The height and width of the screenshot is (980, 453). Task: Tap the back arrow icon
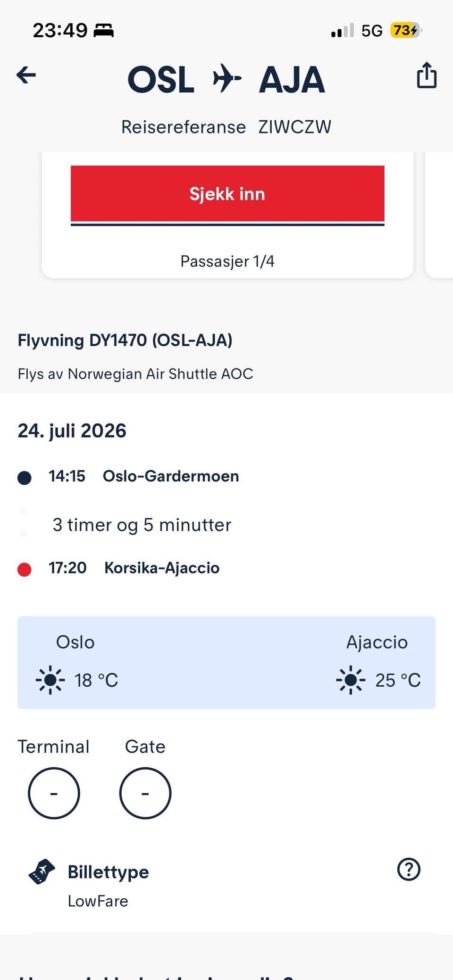26,75
